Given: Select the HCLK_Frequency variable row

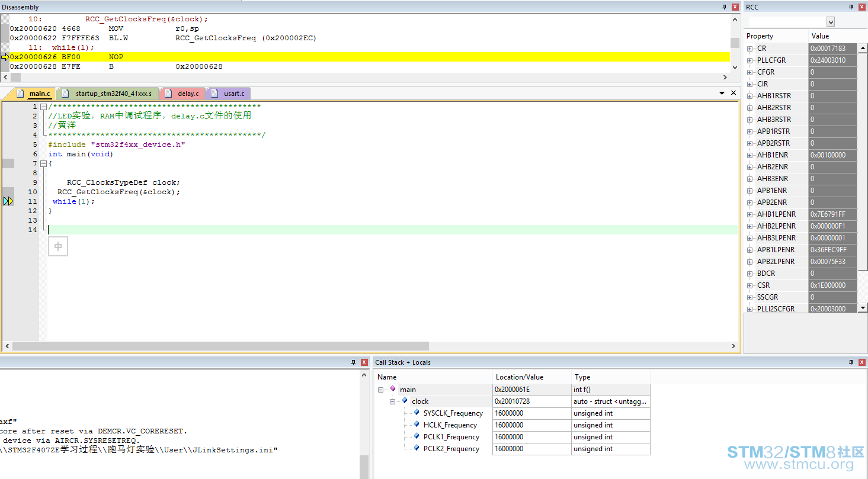Looking at the screenshot, I should pyautogui.click(x=512, y=425).
